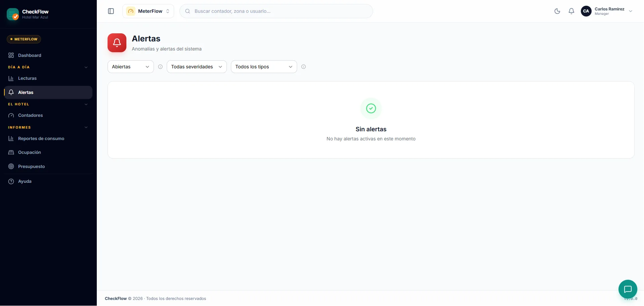Click the Contadores gauge icon

[x=11, y=115]
